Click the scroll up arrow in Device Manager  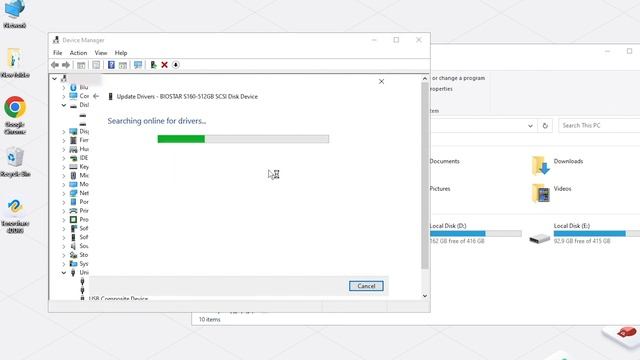tap(425, 78)
